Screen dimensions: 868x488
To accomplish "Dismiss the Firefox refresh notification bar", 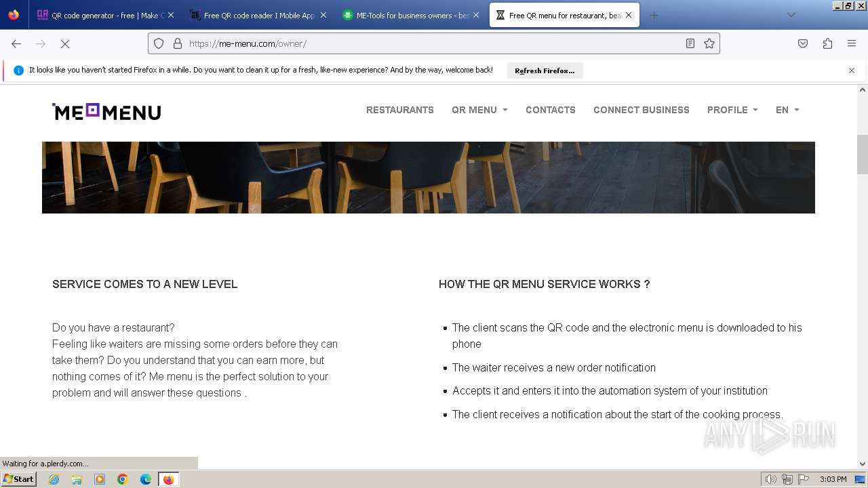I will click(x=852, y=70).
